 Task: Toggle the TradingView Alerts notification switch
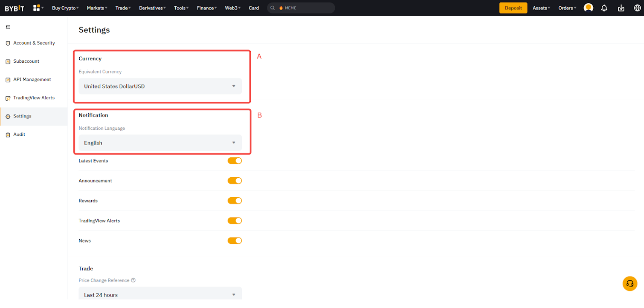coord(235,221)
